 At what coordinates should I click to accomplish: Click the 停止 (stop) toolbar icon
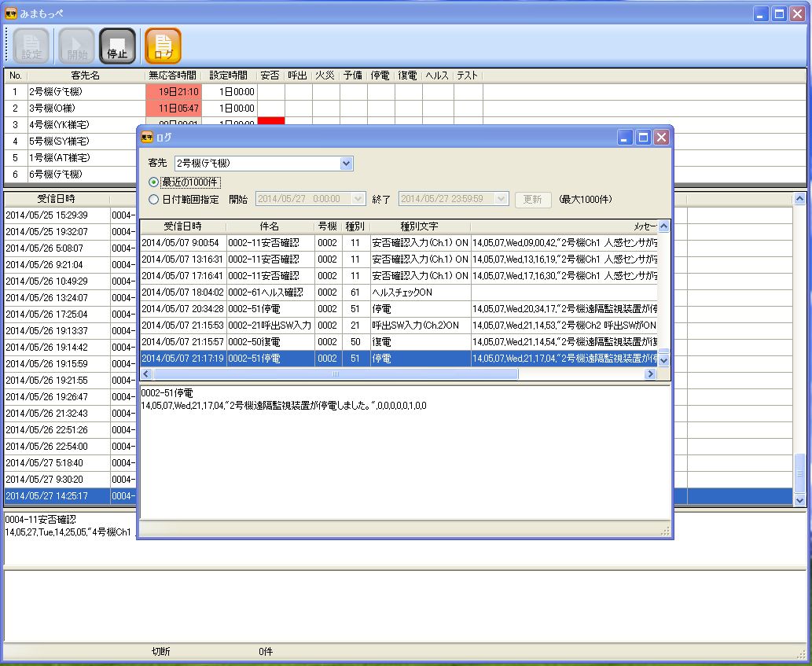coord(117,46)
